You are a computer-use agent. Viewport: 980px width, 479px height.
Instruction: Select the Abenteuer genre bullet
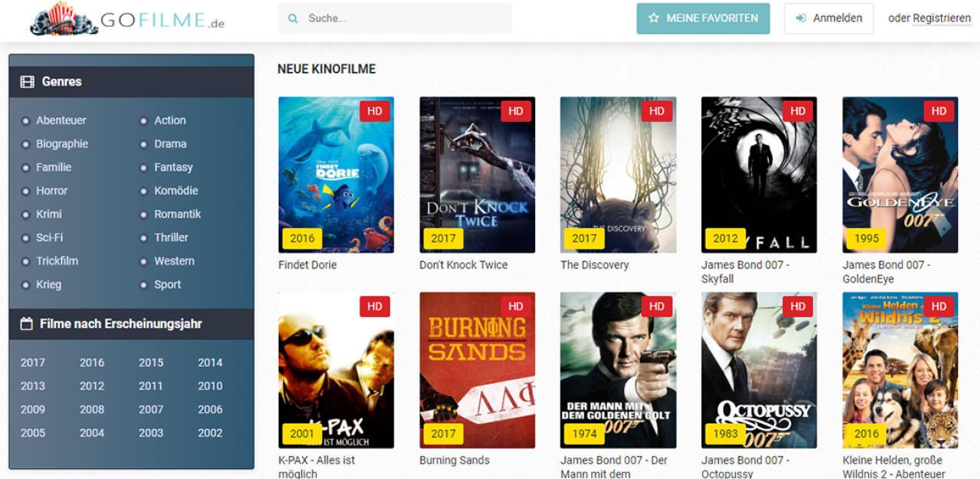pos(25,121)
